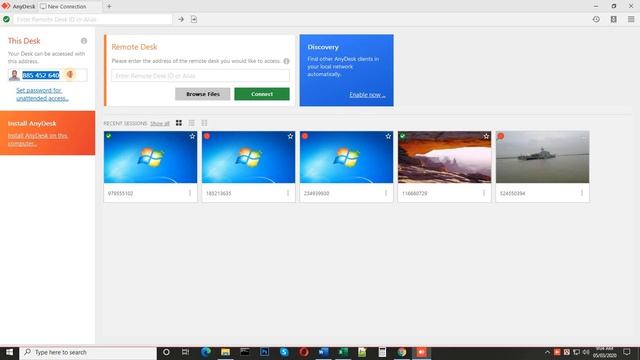
Task: Open the session history clock icon
Action: click(596, 19)
